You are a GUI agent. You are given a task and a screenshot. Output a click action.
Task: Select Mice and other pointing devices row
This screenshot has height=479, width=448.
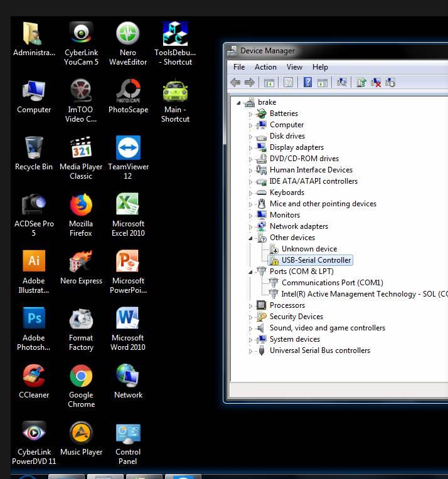pos(323,204)
